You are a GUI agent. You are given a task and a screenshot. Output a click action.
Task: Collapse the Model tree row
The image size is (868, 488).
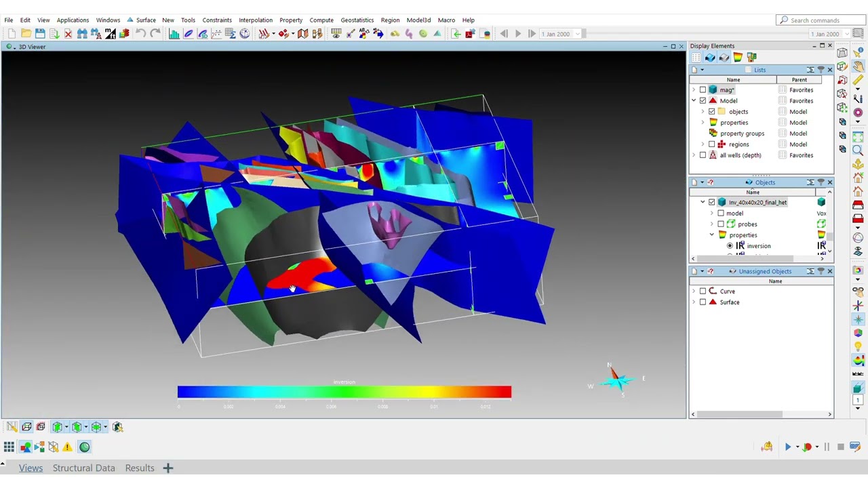694,101
